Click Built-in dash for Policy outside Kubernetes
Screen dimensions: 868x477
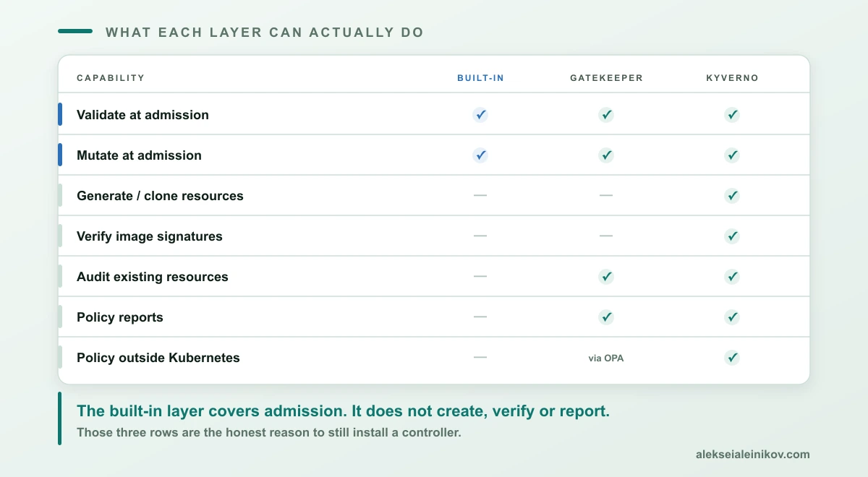[x=480, y=357]
